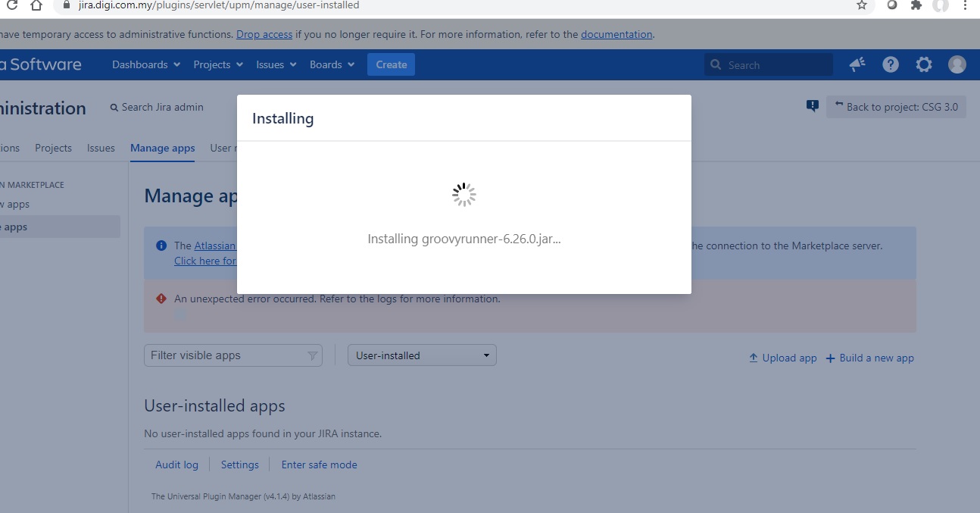Open the Jira user profile avatar
980x513 pixels.
click(957, 64)
